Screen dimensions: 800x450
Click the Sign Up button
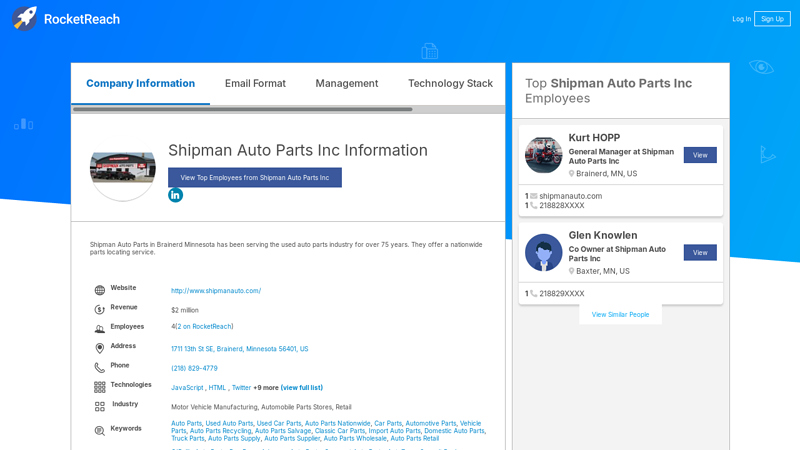(x=772, y=19)
